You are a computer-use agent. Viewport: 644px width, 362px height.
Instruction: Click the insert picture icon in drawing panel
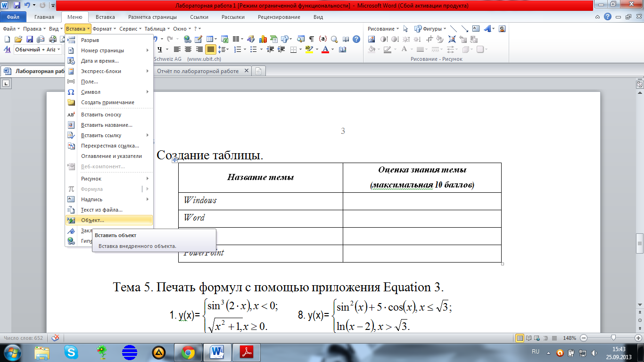click(372, 39)
